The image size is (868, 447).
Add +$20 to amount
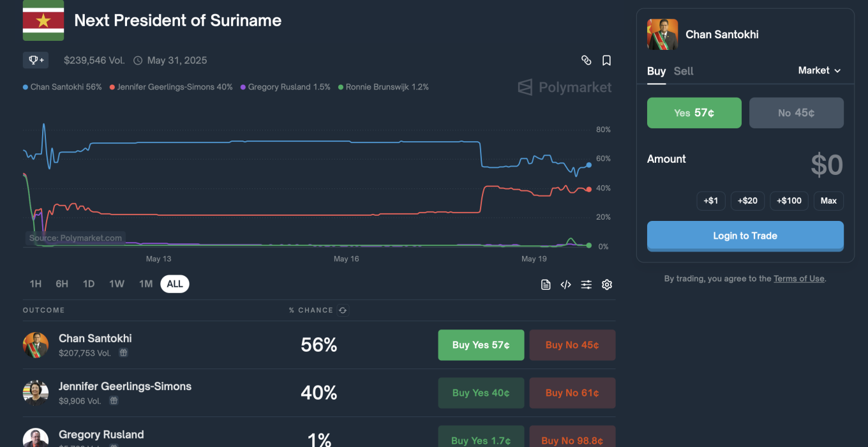pos(747,201)
